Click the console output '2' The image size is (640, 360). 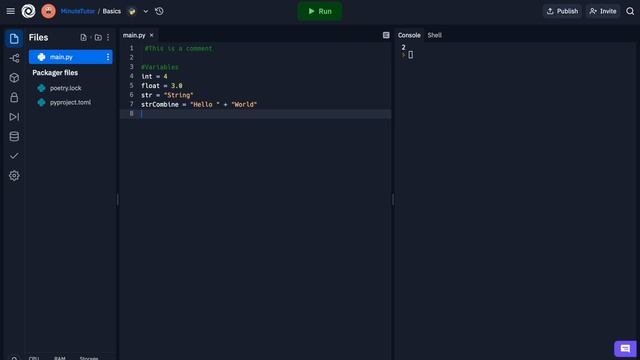point(403,47)
